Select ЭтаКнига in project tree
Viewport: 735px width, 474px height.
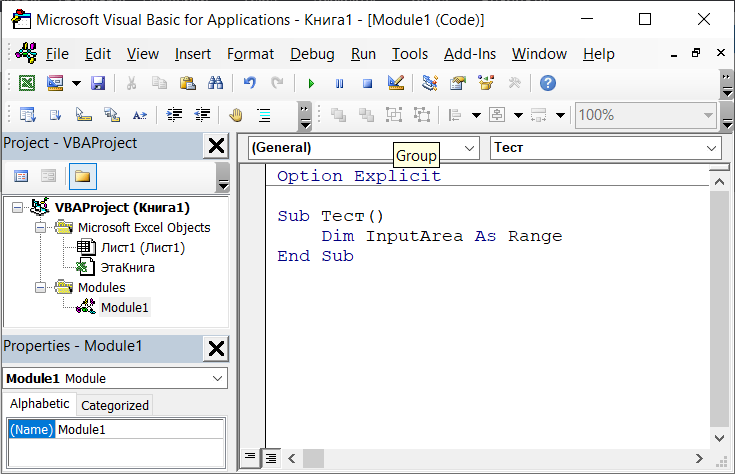click(x=128, y=268)
